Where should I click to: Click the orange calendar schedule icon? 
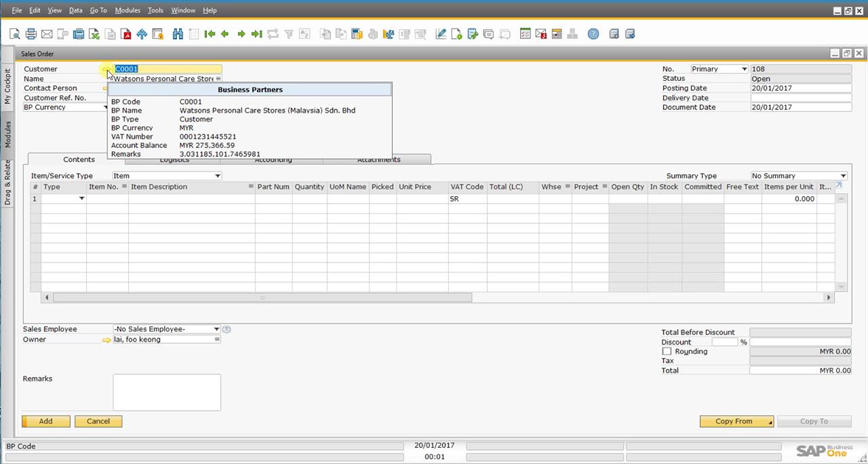click(556, 34)
